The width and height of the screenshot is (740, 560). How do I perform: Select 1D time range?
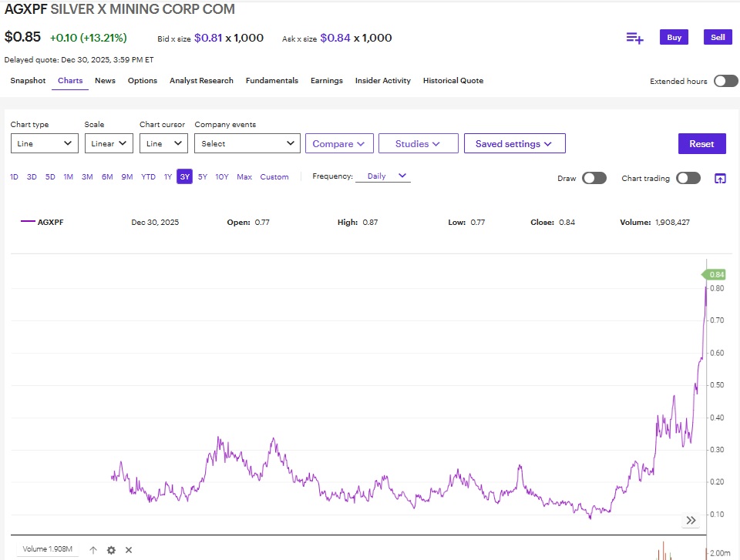click(x=14, y=177)
